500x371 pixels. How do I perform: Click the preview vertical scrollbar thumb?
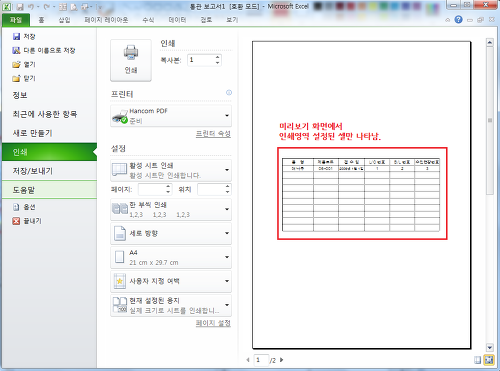(490, 120)
